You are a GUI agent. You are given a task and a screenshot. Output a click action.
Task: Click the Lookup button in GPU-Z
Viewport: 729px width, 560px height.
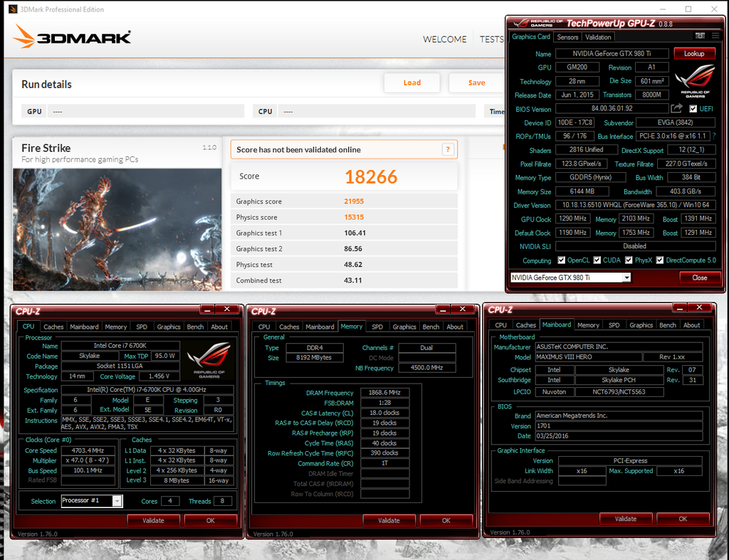pyautogui.click(x=694, y=53)
